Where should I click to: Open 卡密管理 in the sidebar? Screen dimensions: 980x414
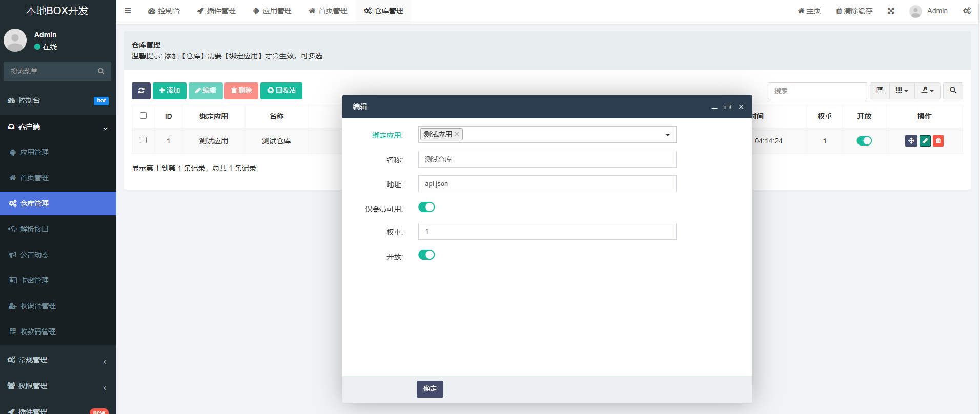coord(58,281)
